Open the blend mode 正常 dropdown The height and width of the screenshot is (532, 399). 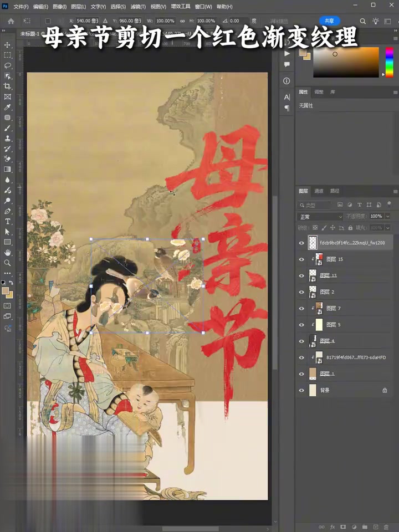321,217
